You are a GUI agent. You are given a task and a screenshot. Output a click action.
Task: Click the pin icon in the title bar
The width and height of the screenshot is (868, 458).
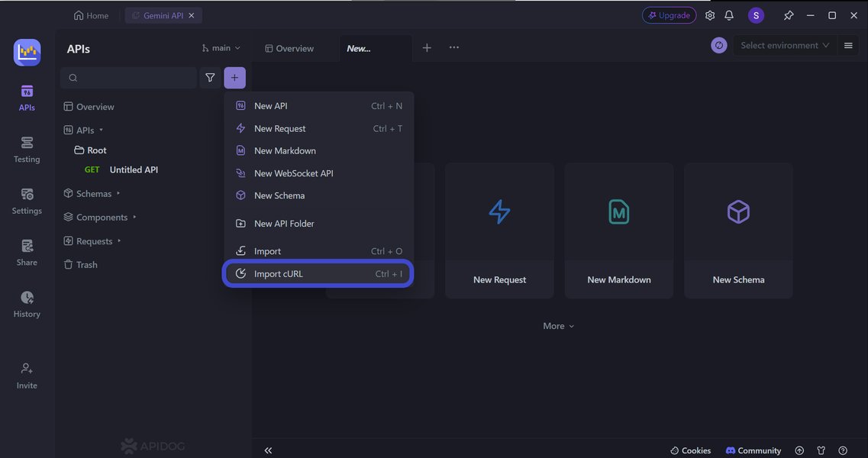[789, 15]
